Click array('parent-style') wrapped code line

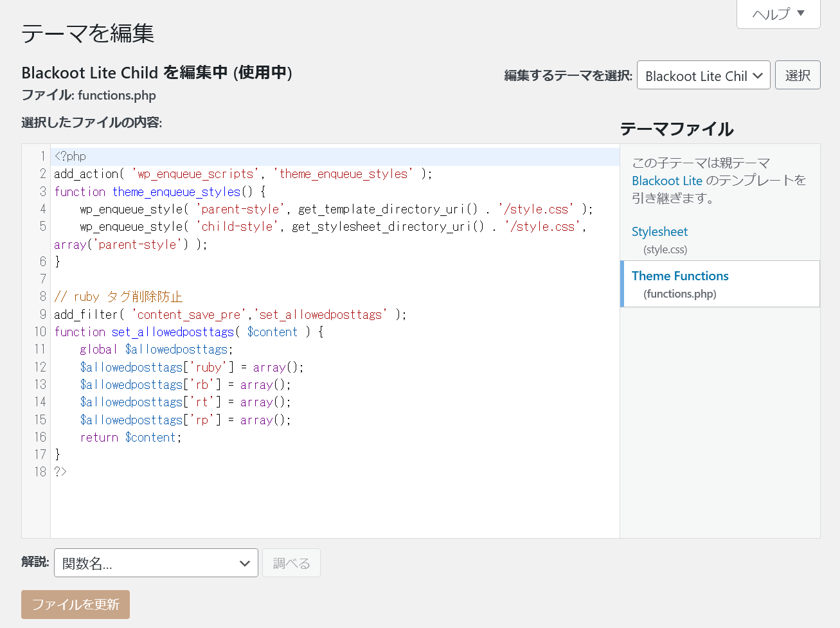(x=130, y=244)
